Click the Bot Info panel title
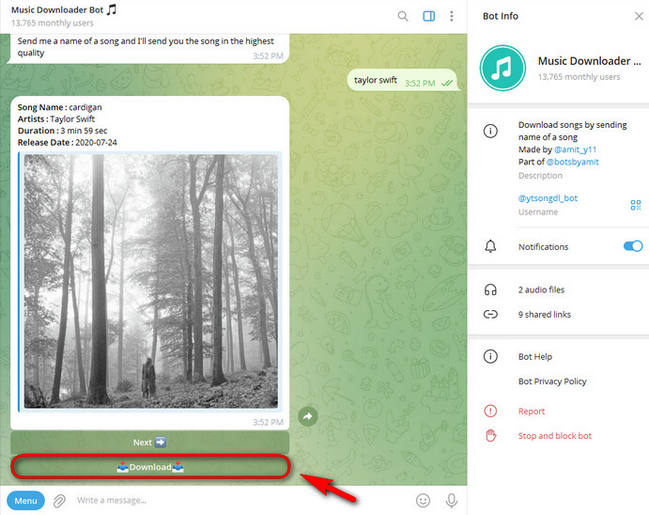This screenshot has width=649, height=515. click(500, 16)
